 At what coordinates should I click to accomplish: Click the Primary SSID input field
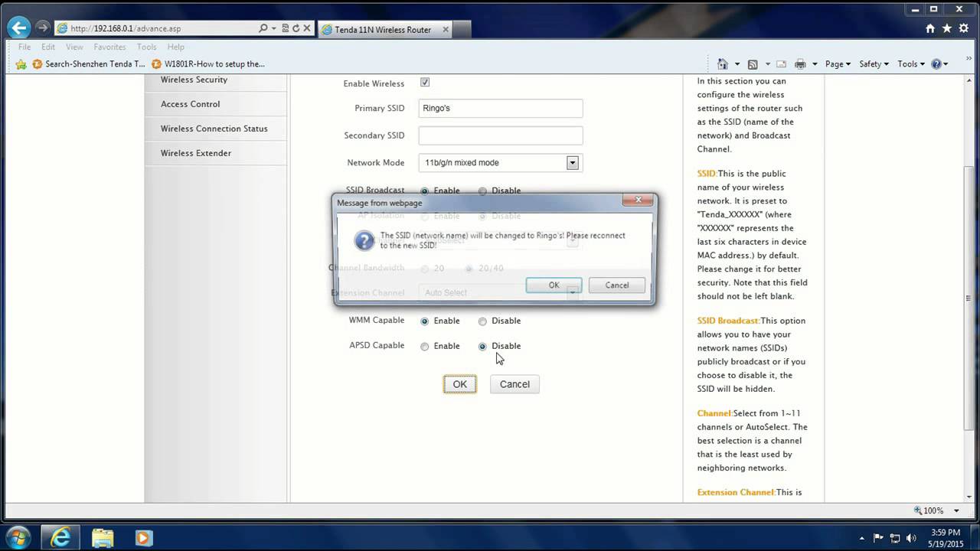501,108
